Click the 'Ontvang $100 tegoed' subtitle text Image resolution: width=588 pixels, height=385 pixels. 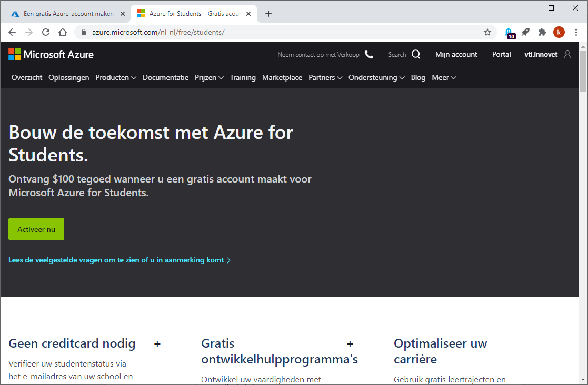[x=160, y=186]
